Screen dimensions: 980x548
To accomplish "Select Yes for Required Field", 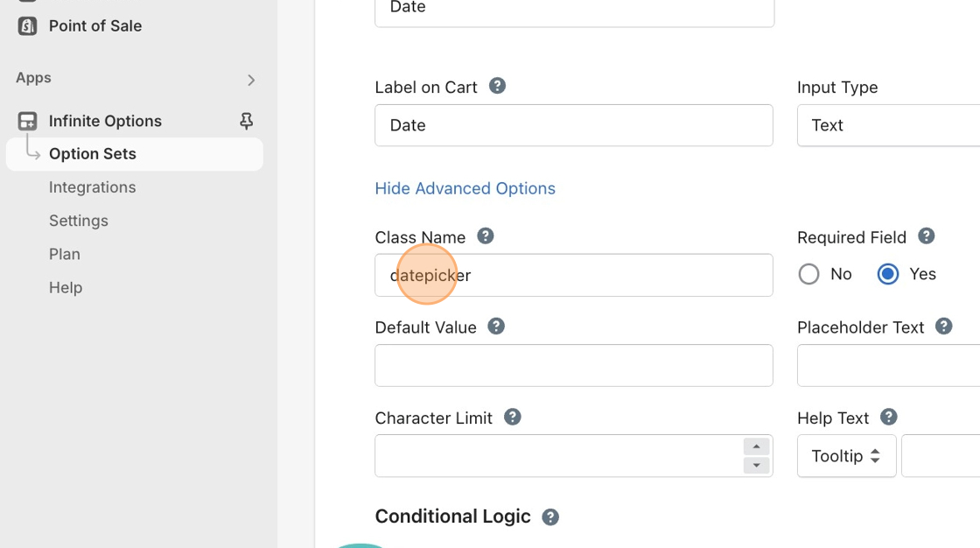I will tap(888, 275).
